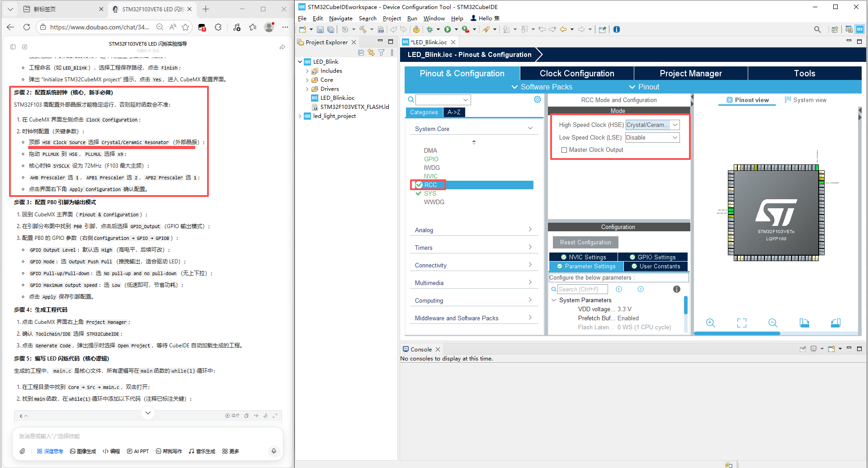This screenshot has height=468, width=868.
Task: Select SYS in System Core list
Action: coord(430,193)
